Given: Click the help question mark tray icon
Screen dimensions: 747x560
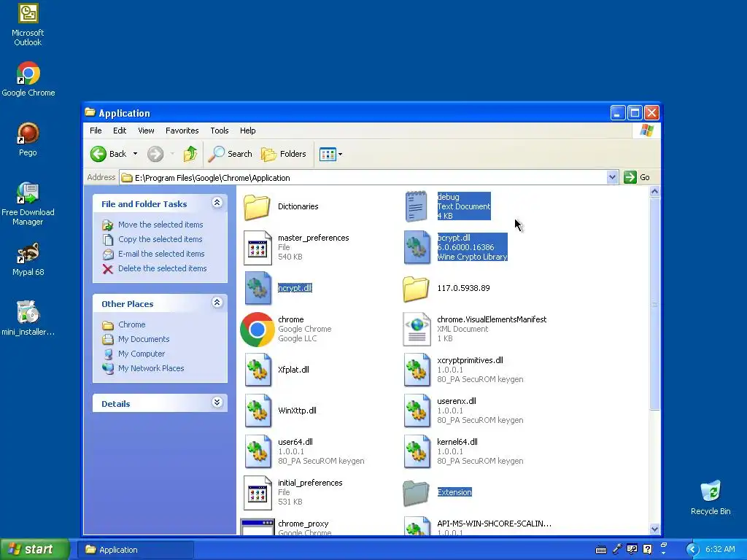Looking at the screenshot, I should click(648, 549).
